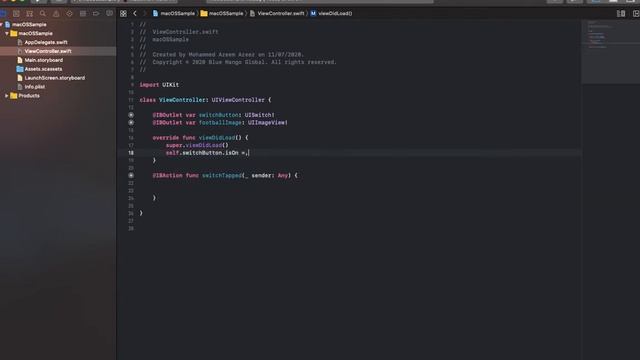Click the 'import UIKit' line

click(159, 85)
